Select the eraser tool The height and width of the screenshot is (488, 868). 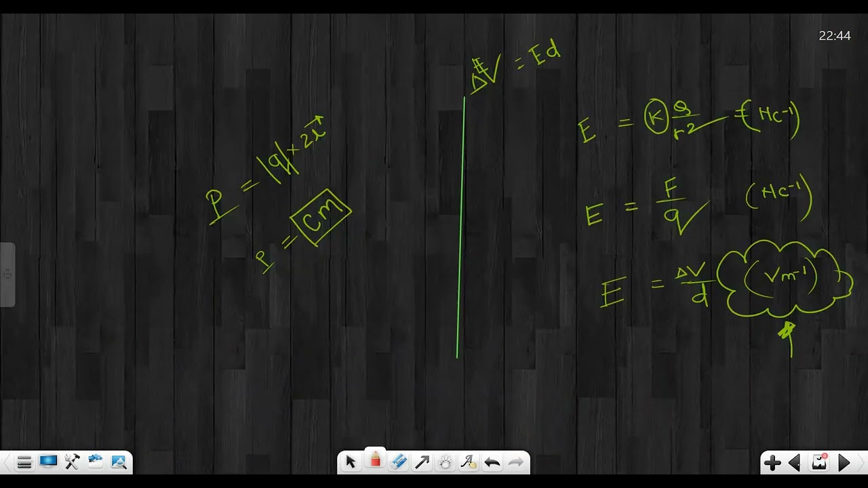(399, 462)
